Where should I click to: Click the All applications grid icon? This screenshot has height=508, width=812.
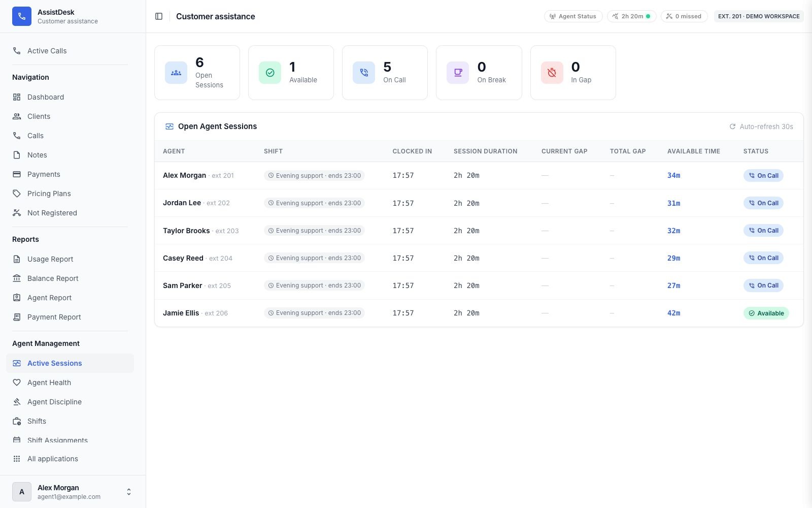[x=17, y=459]
